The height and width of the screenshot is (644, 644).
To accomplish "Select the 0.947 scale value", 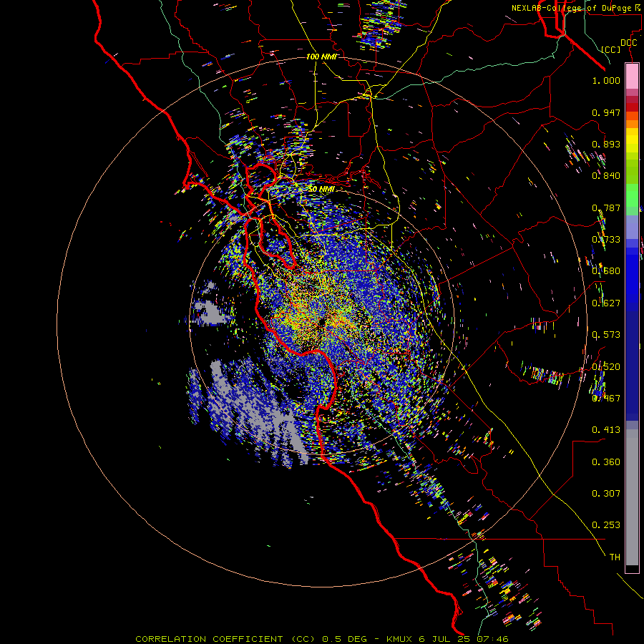I will click(606, 112).
